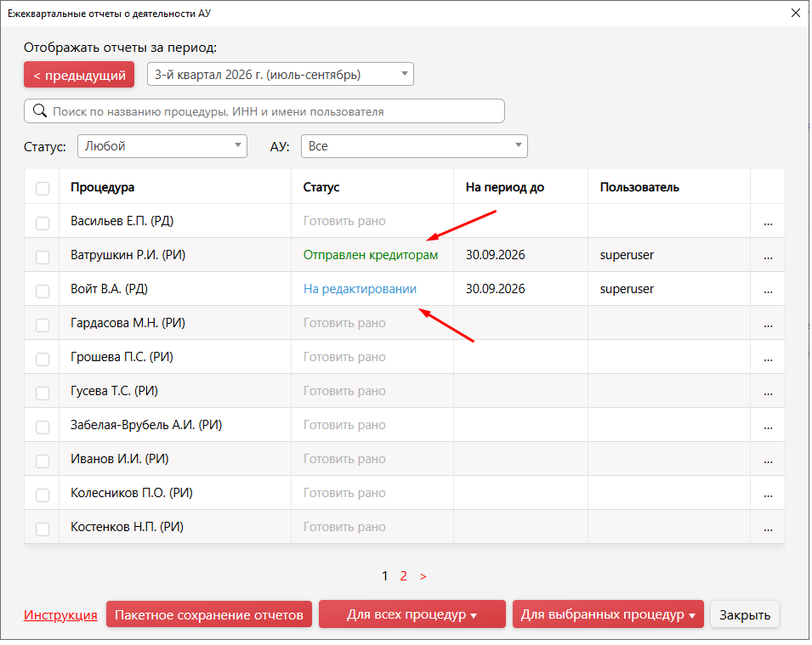
Task: Click the Статус column header
Action: point(321,188)
